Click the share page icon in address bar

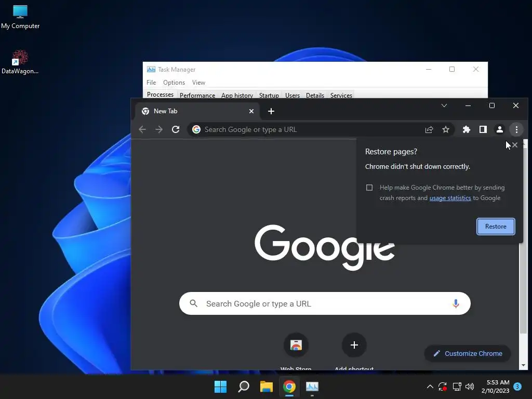(x=429, y=129)
